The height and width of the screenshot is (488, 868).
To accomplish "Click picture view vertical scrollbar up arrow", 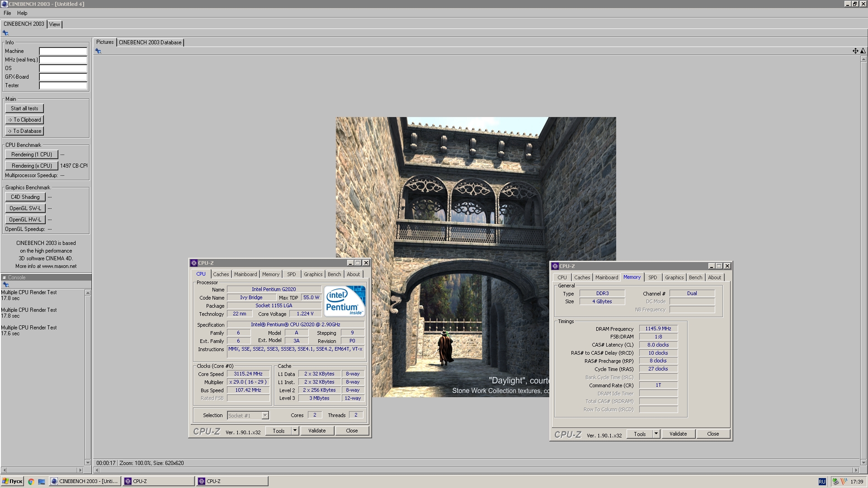I will click(x=863, y=59).
